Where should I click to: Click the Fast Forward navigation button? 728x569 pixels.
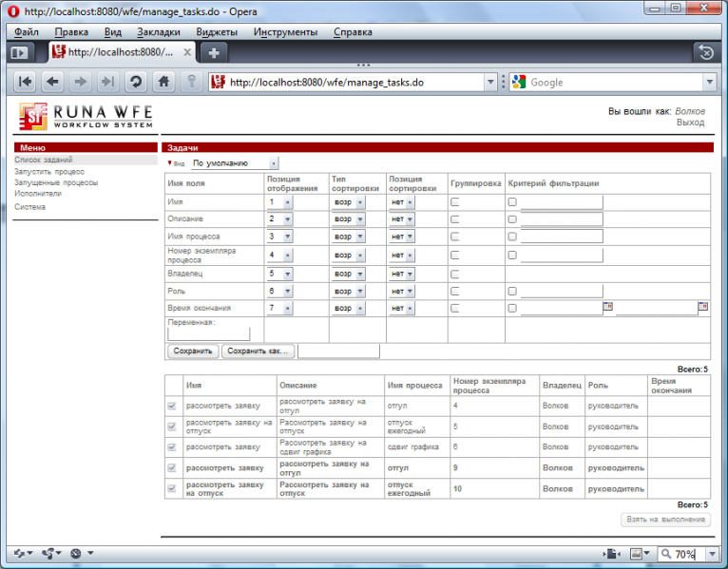[107, 82]
